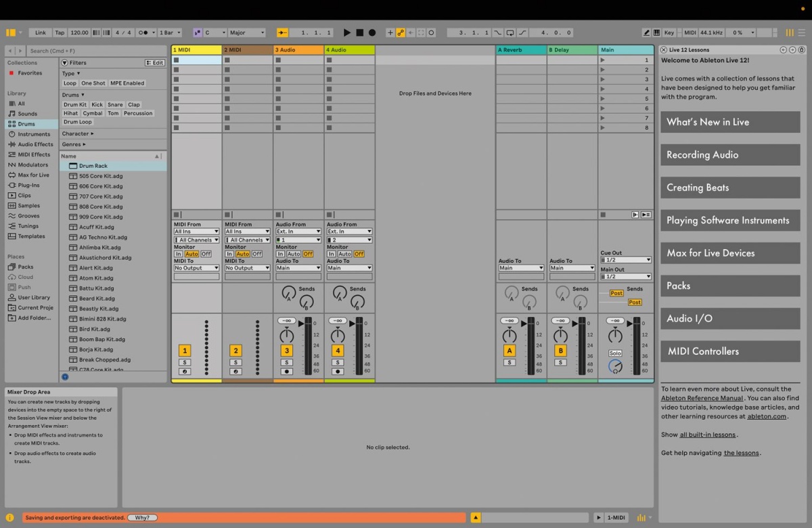Toggle B Delay track activator
This screenshot has width=812, height=528.
click(x=560, y=351)
